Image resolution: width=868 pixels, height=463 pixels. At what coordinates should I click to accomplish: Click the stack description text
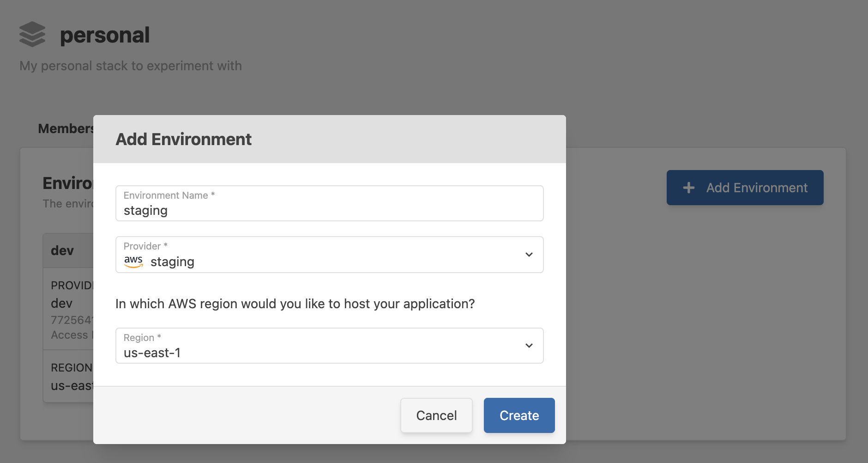click(x=131, y=66)
